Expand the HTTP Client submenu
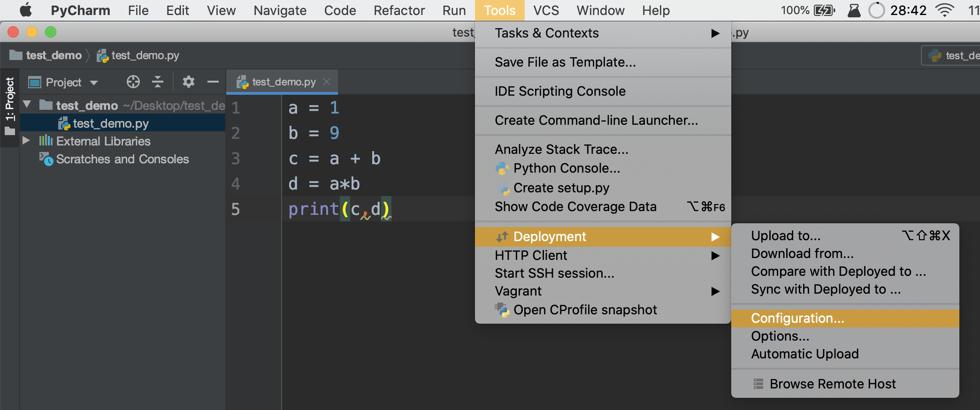Viewport: 980px width, 410px height. coord(603,256)
